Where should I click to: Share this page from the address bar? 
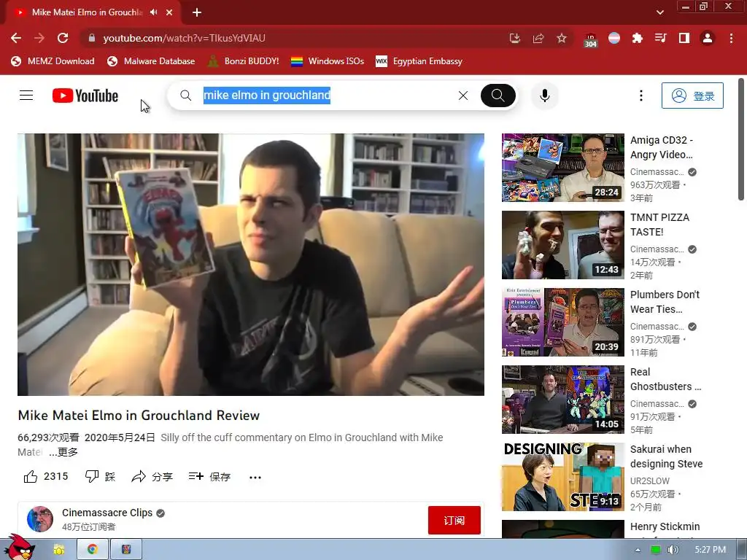(x=538, y=38)
